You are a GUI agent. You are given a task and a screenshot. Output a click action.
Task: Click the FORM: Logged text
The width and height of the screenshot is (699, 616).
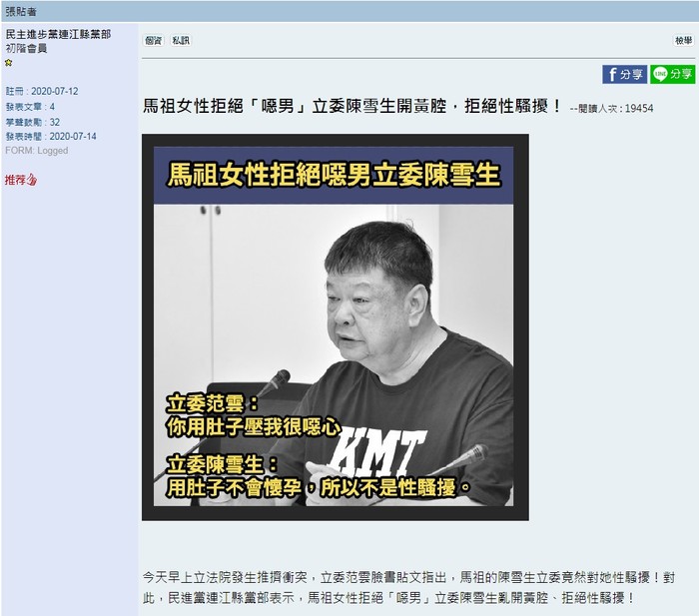point(37,151)
